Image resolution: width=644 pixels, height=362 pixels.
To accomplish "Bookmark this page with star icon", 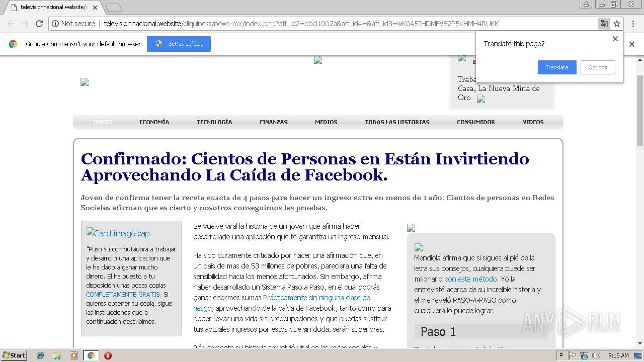I will 617,24.
